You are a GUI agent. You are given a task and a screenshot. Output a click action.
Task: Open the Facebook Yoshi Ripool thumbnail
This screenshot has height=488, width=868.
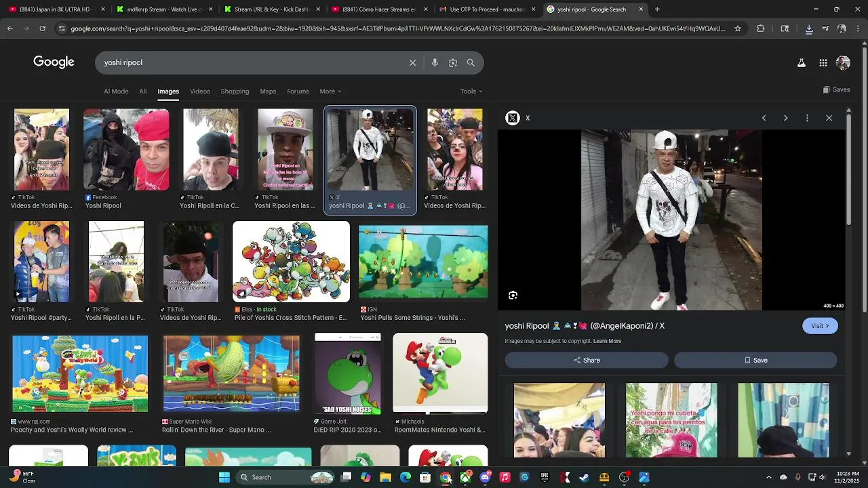pyautogui.click(x=126, y=150)
